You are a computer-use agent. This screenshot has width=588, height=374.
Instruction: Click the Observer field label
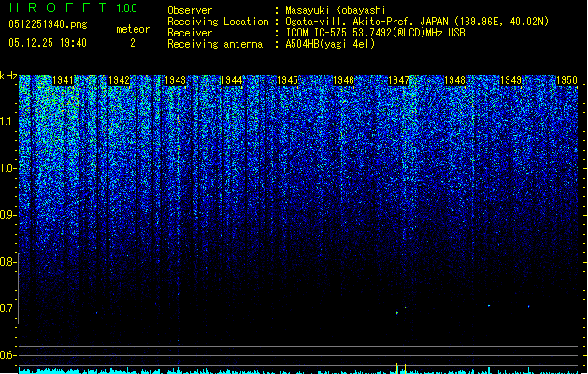190,10
